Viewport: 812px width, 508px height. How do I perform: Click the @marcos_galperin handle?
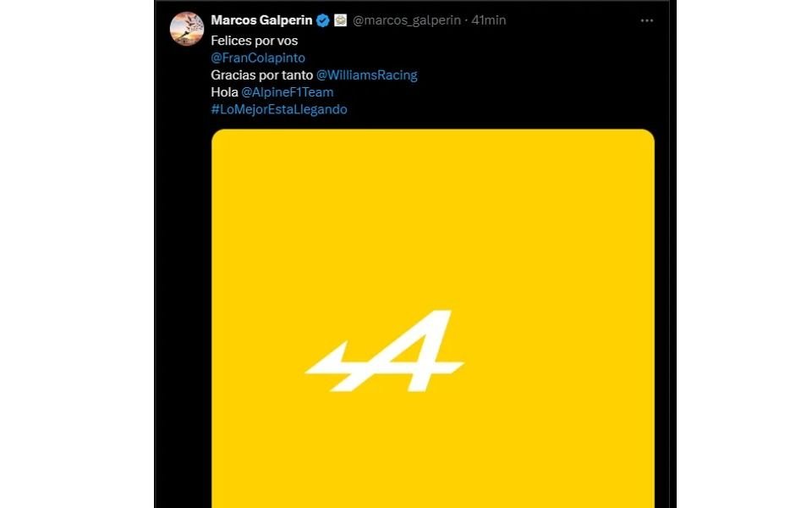click(x=407, y=20)
